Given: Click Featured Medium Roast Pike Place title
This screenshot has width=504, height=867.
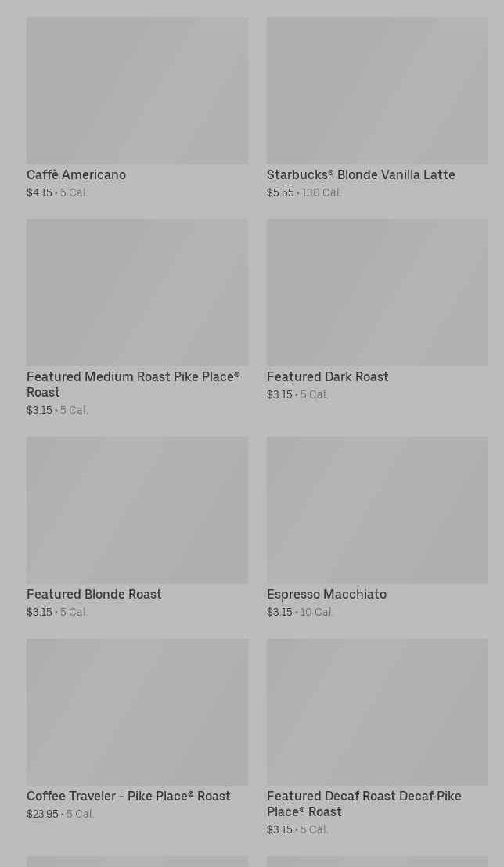Looking at the screenshot, I should 133,384.
